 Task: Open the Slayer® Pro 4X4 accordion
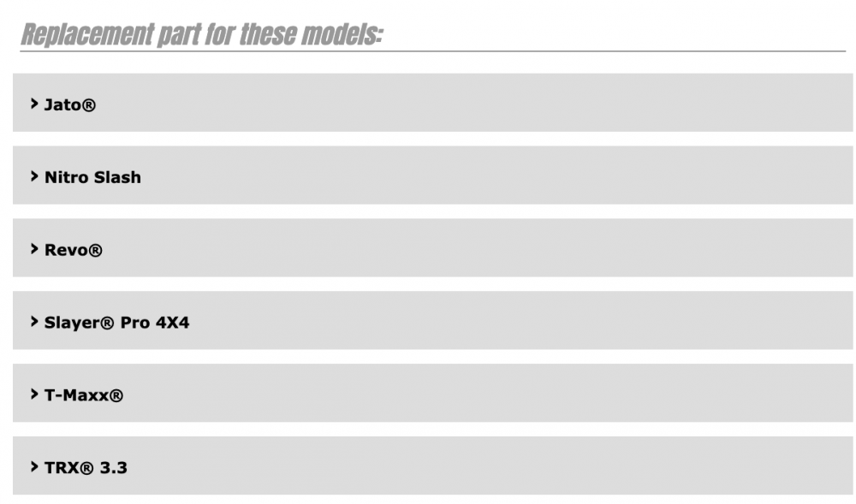tap(432, 321)
